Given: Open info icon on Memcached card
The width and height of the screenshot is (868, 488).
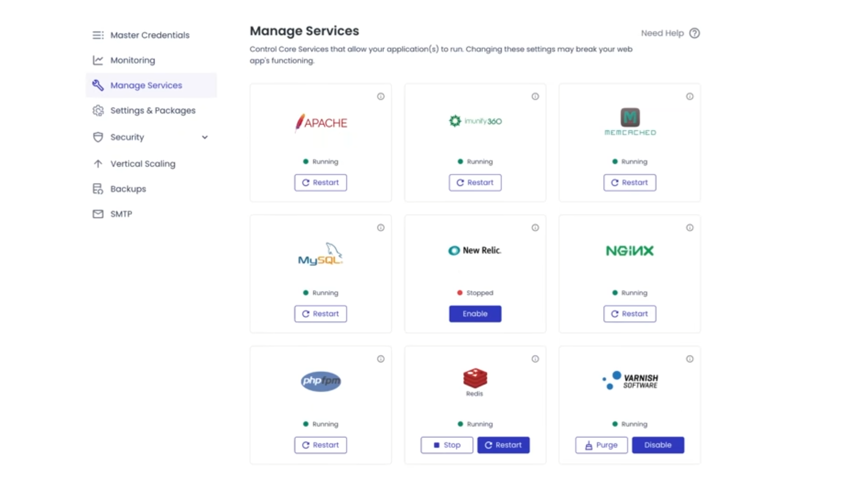Looking at the screenshot, I should (690, 96).
